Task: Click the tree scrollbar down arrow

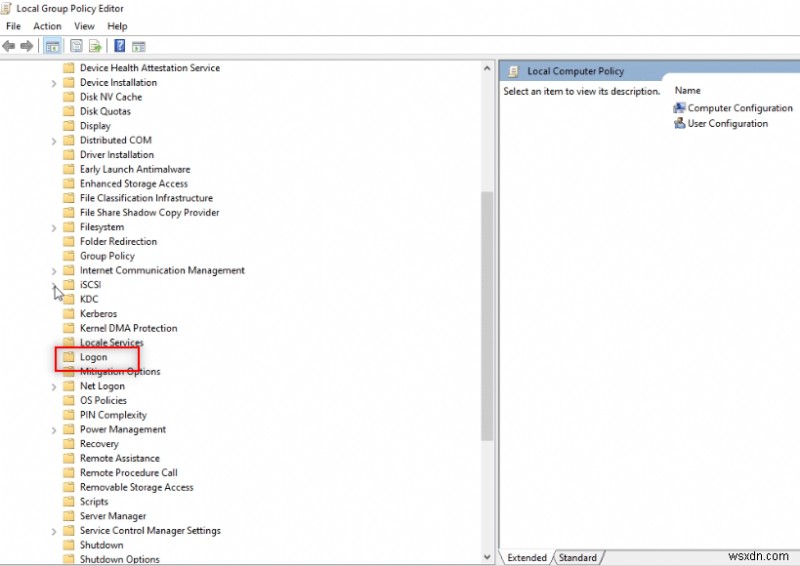Action: point(487,557)
